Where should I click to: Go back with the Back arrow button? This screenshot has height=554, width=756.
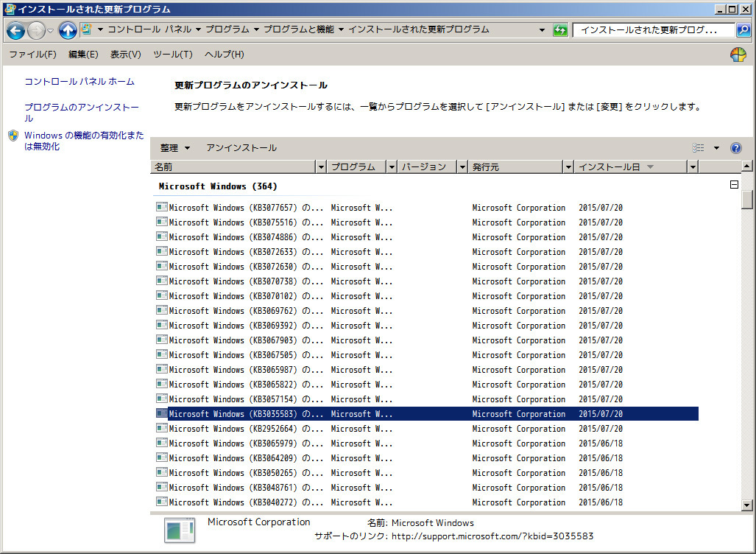click(15, 30)
